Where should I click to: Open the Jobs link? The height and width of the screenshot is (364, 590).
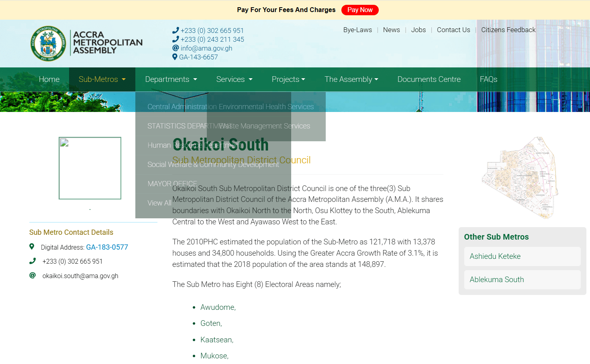[418, 30]
